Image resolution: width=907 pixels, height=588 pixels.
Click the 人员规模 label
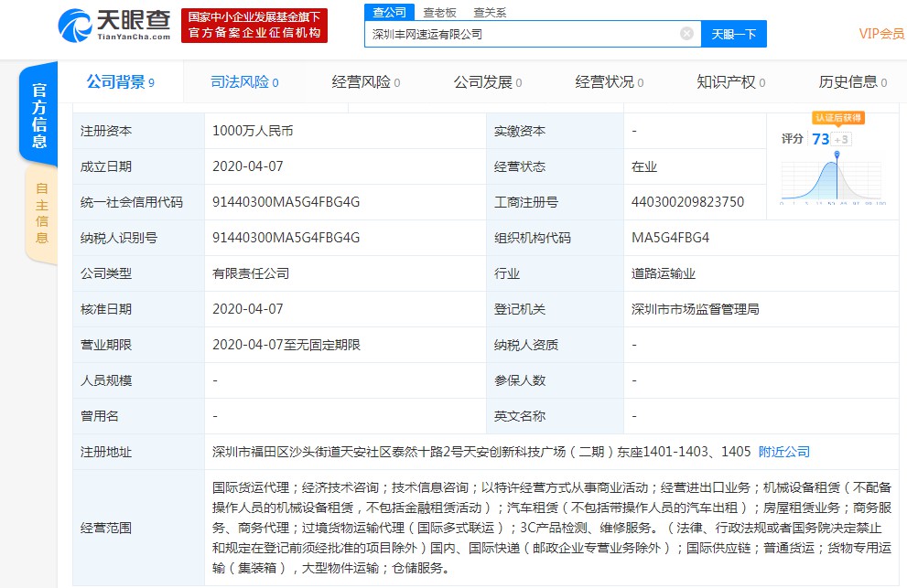point(106,380)
